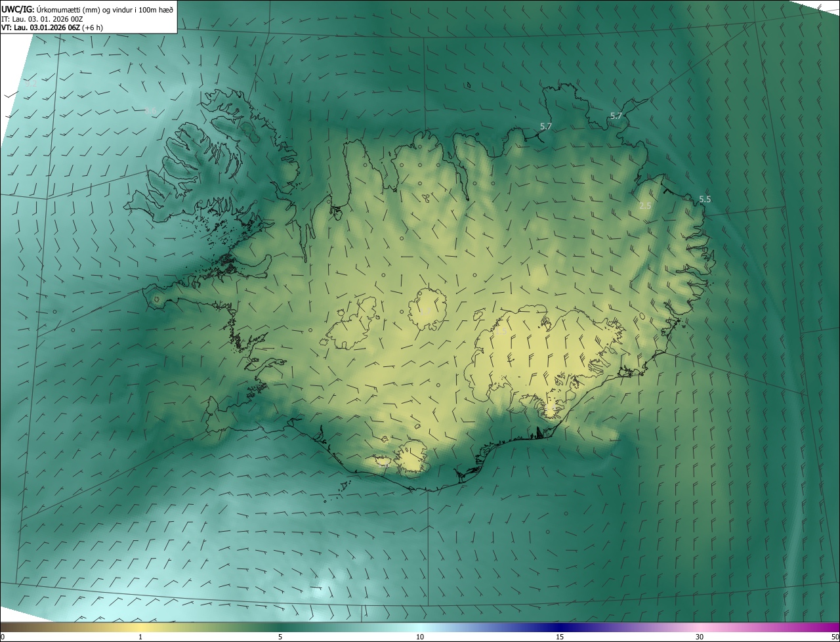The image size is (840, 642).
Task: Click the 30 tick on the color scale
Action: tap(700, 637)
